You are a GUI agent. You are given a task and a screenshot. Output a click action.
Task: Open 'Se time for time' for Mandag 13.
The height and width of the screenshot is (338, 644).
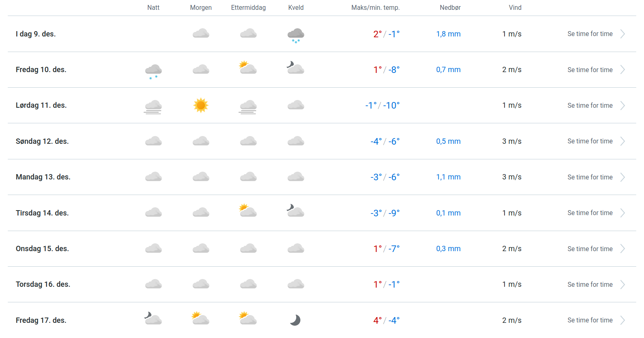(x=590, y=177)
